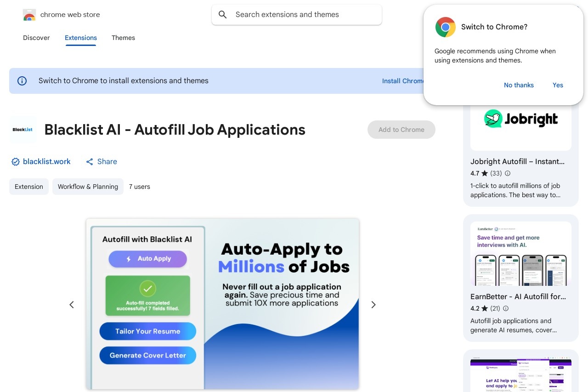
Task: Click the Chrome logo in the popup
Action: (x=446, y=27)
